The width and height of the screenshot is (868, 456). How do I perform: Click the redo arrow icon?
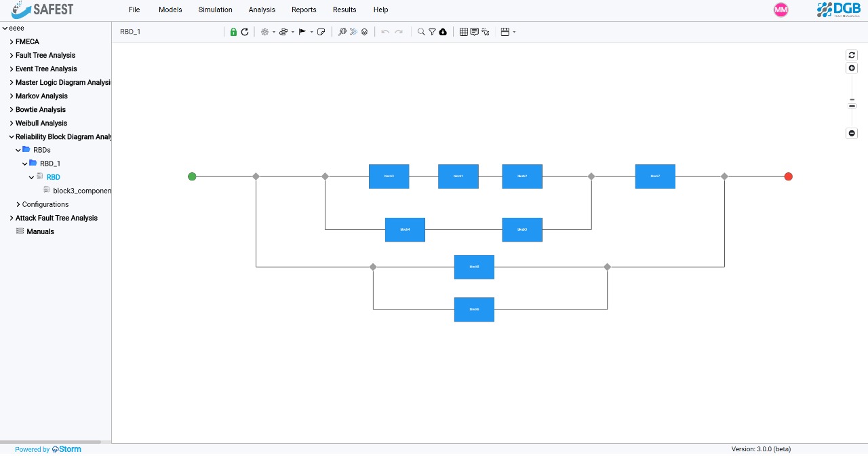point(398,31)
